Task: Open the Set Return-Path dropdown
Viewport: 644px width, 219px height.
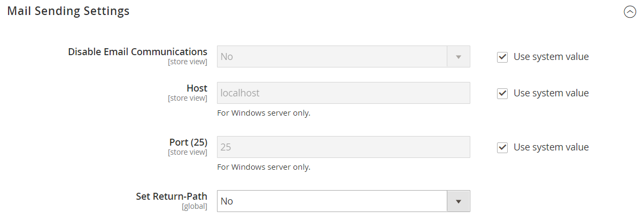Action: [x=344, y=201]
